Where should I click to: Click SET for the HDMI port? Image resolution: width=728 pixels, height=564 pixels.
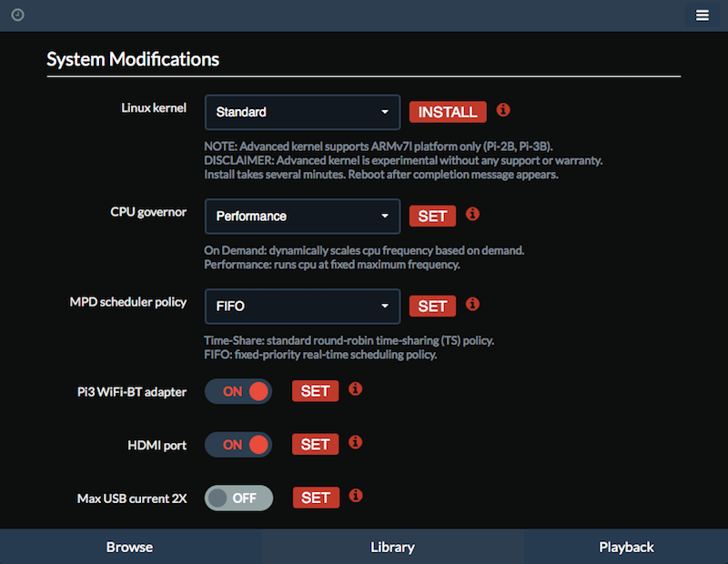315,444
